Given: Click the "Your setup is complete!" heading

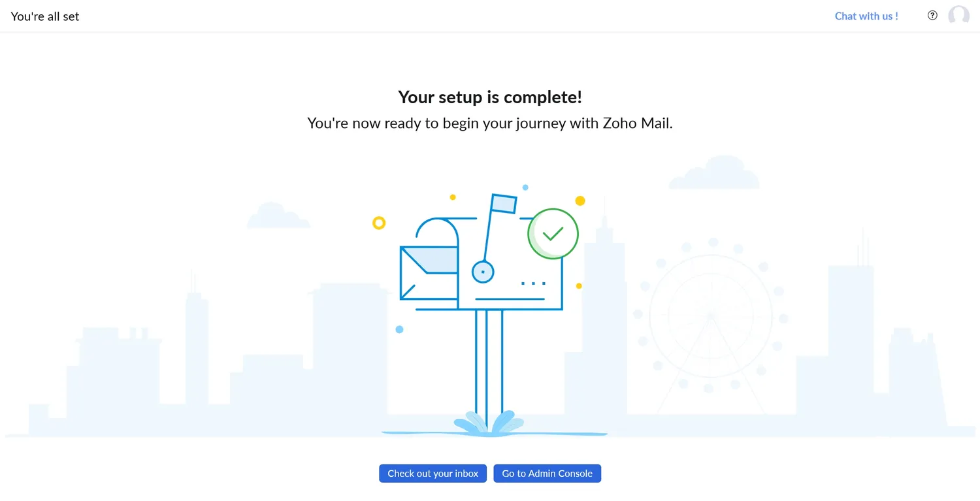Looking at the screenshot, I should point(490,97).
